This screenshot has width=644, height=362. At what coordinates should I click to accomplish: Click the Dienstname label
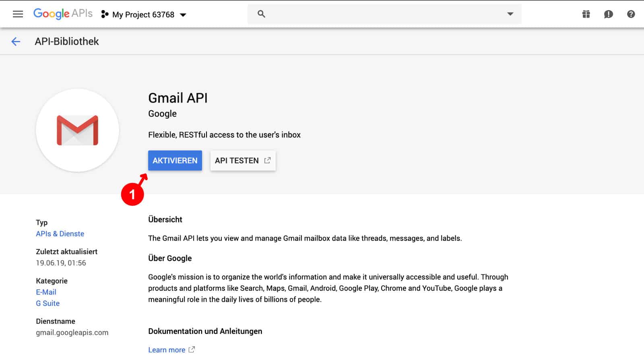click(56, 321)
